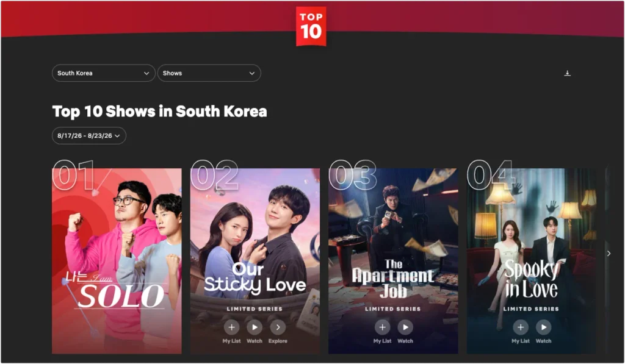625x364 pixels.
Task: Click My List label under Spooky in Love
Action: pos(521,341)
